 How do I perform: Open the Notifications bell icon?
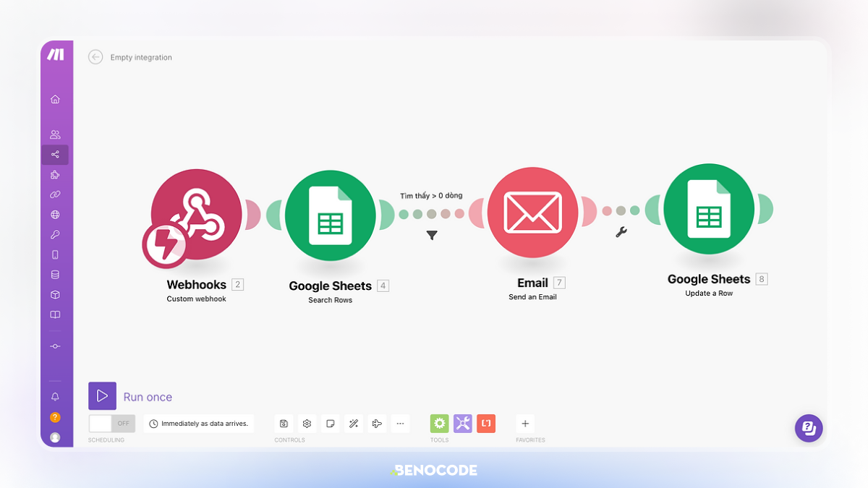[55, 397]
